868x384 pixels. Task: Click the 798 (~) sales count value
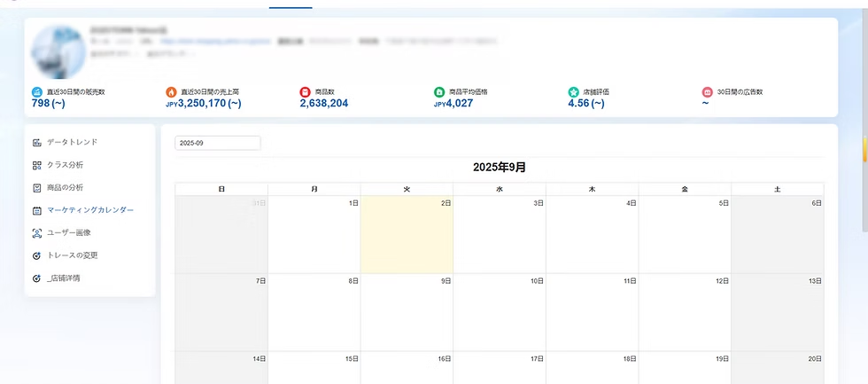49,103
